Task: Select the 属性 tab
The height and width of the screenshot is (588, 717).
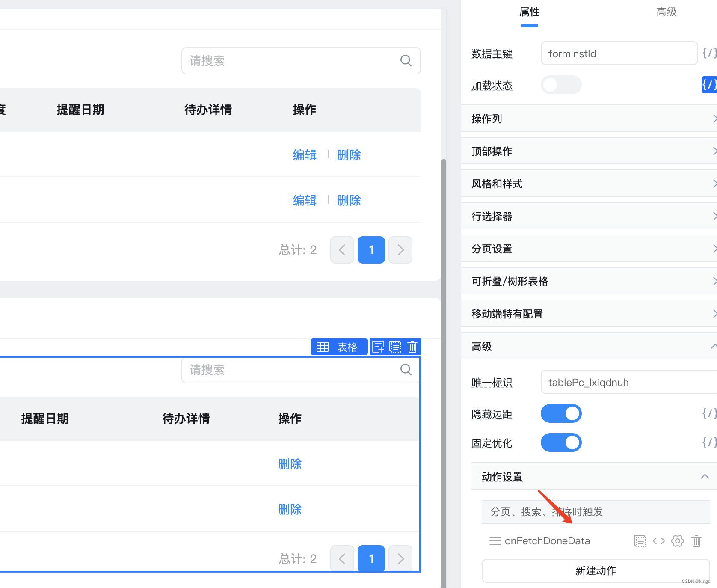Action: point(529,12)
